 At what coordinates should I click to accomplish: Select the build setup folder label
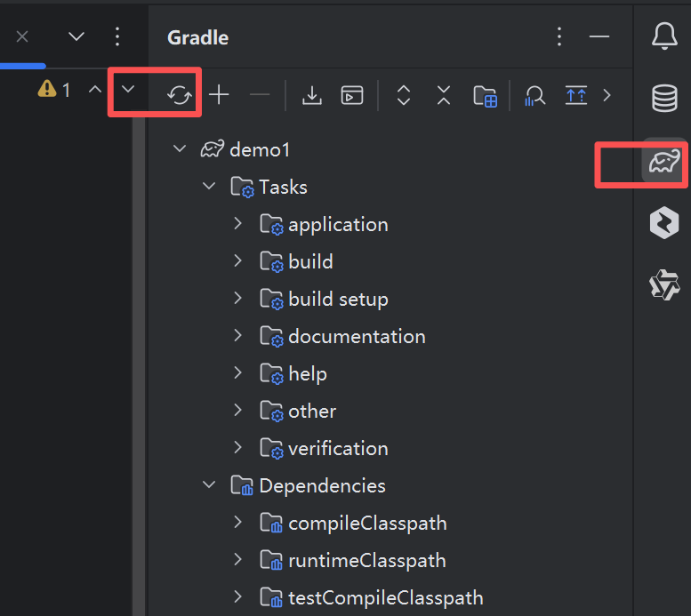pyautogui.click(x=339, y=300)
